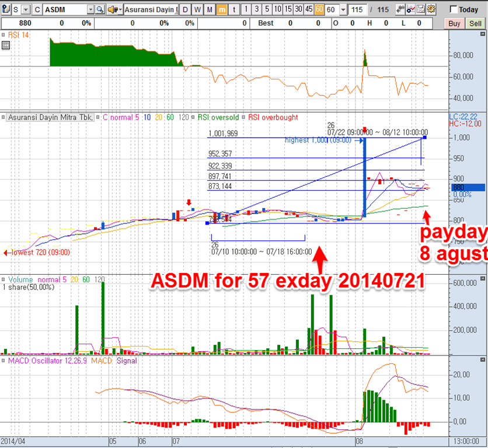
Task: Select the 45 minute interval
Action: (x=309, y=9)
